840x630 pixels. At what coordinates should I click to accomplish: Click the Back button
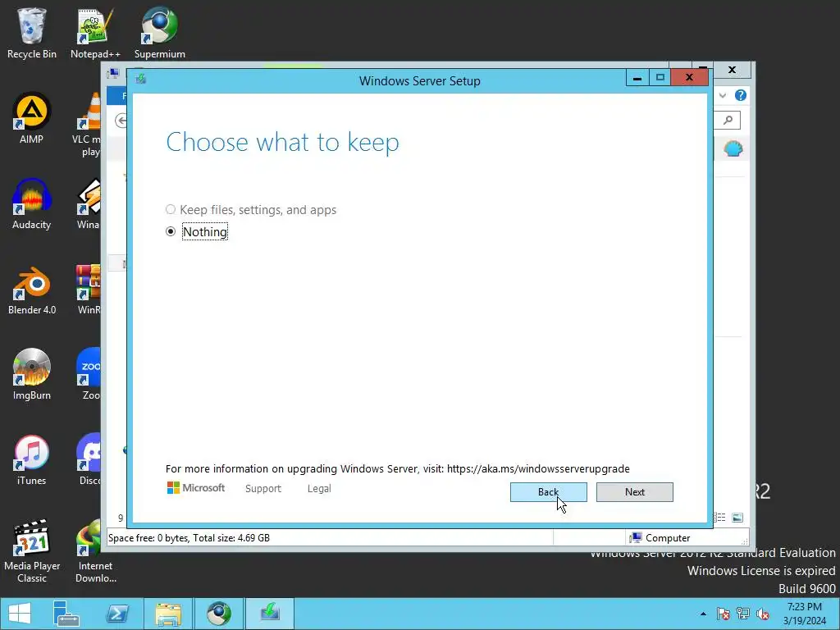click(548, 492)
